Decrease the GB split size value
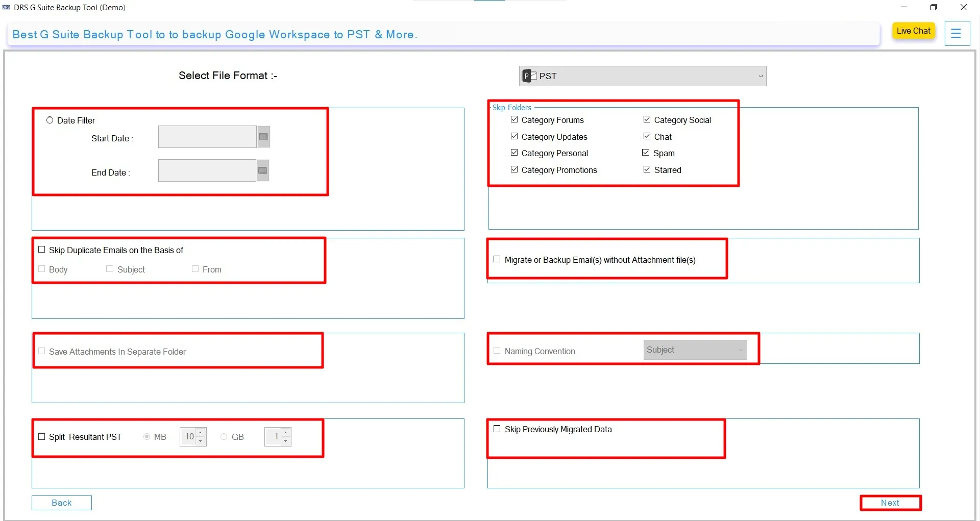The width and height of the screenshot is (980, 521). tap(286, 441)
